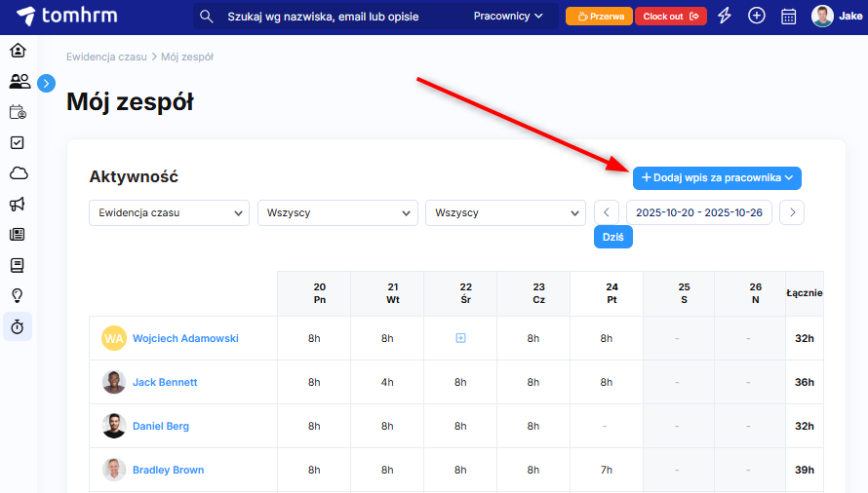The width and height of the screenshot is (868, 493).
Task: Click the circled plus icon in header
Action: click(756, 17)
